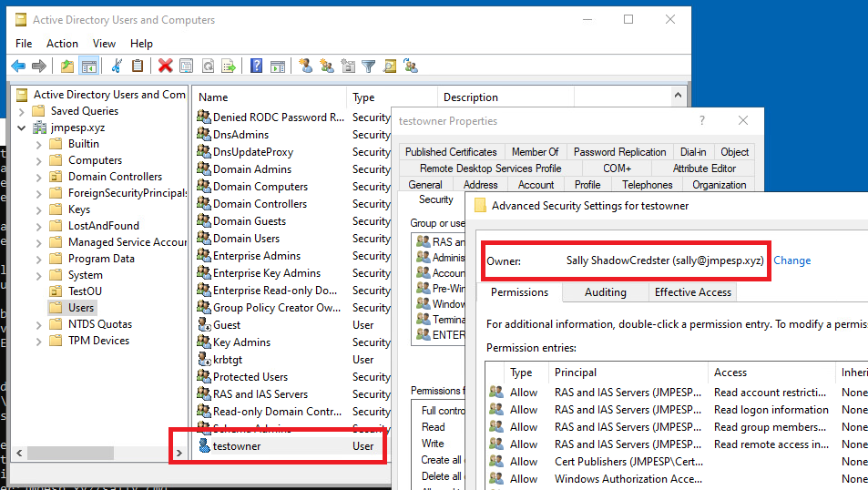The height and width of the screenshot is (490, 868).
Task: Toggle show/hide console tree icon
Action: pyautogui.click(x=88, y=66)
